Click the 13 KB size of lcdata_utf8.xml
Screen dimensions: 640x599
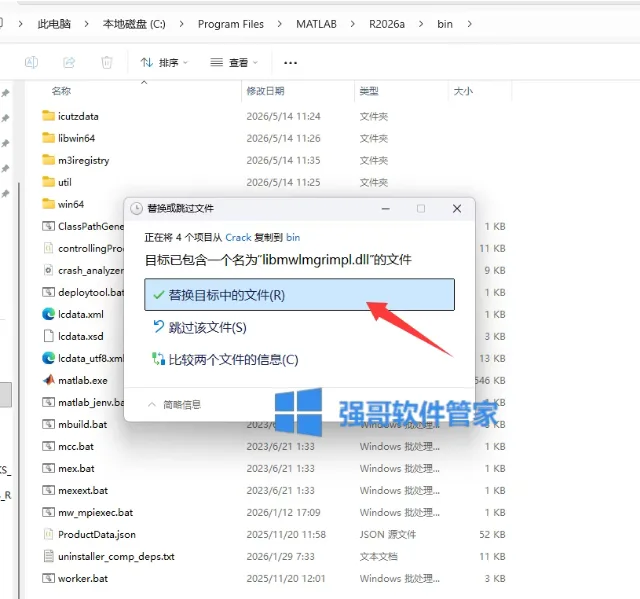(x=492, y=358)
